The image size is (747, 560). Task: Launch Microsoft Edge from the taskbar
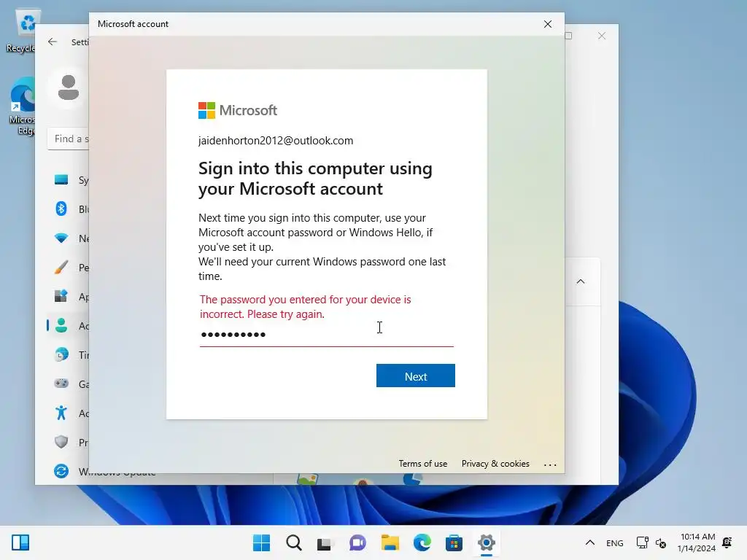pos(422,542)
